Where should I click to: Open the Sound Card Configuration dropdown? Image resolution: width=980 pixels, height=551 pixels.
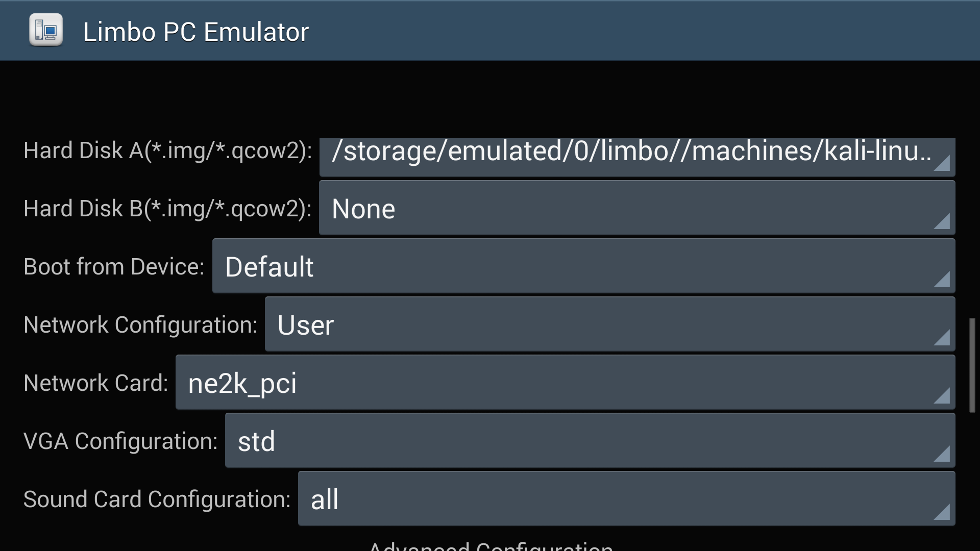pos(623,499)
